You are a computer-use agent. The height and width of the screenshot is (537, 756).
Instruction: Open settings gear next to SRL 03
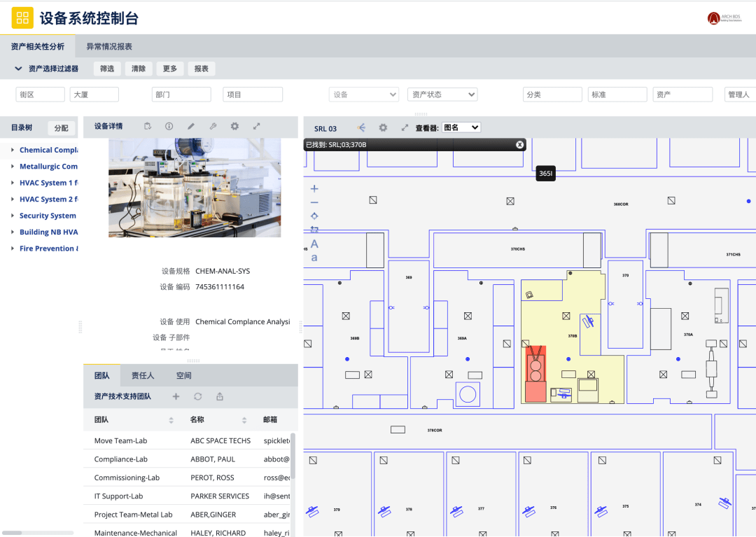pyautogui.click(x=383, y=127)
